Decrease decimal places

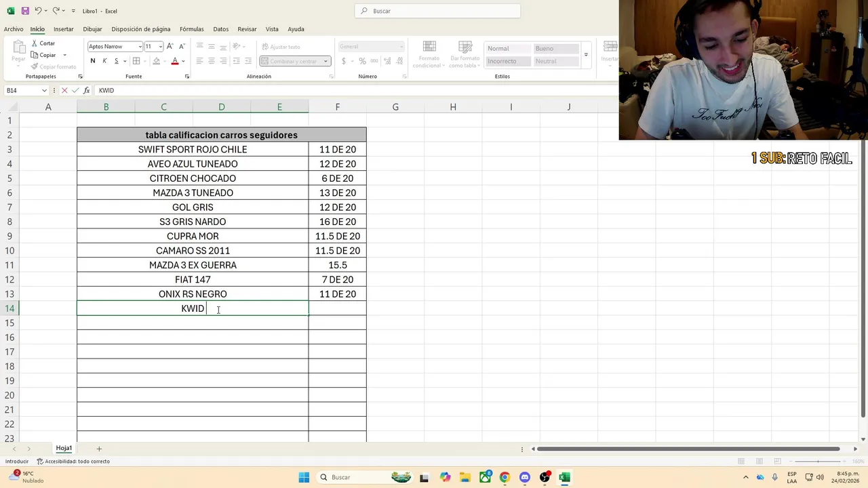click(400, 61)
